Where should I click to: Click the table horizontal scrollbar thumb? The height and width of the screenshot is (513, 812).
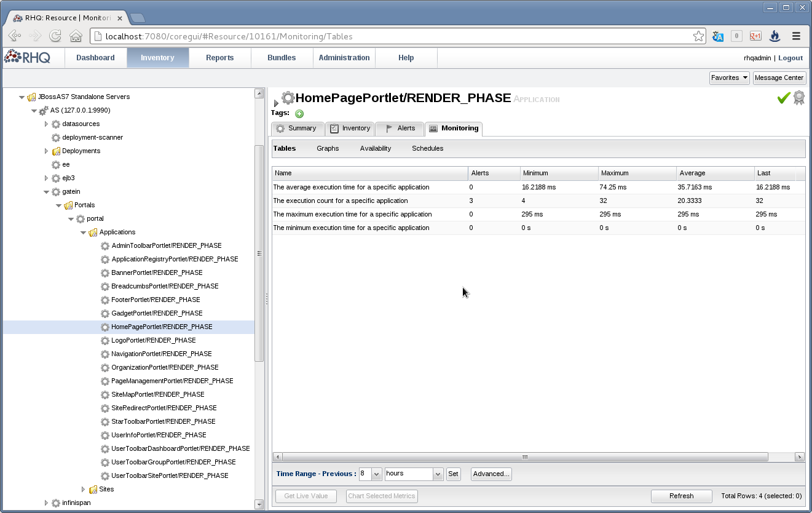click(525, 457)
